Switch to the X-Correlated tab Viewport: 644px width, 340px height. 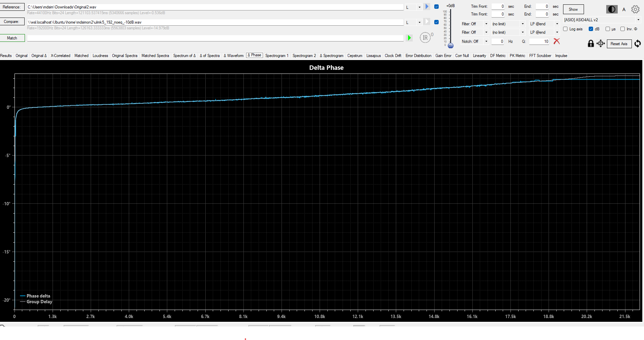click(x=60, y=56)
